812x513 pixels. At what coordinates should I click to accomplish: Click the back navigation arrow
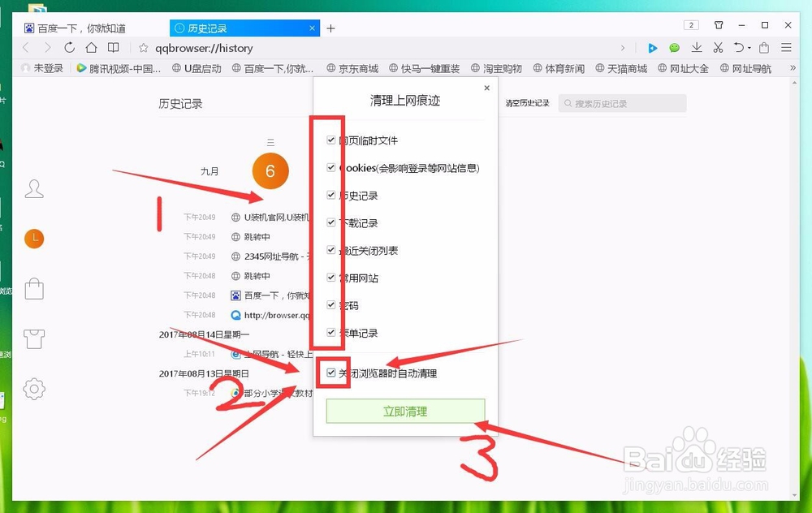click(x=25, y=48)
